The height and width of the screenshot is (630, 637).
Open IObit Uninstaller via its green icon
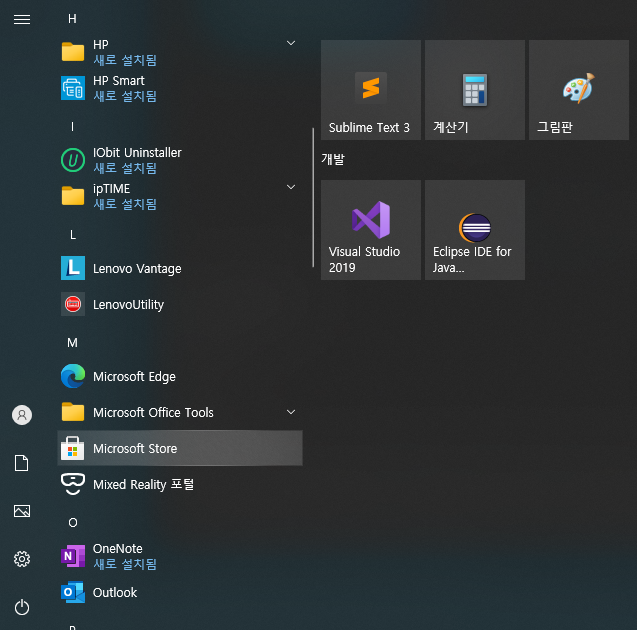click(x=73, y=160)
